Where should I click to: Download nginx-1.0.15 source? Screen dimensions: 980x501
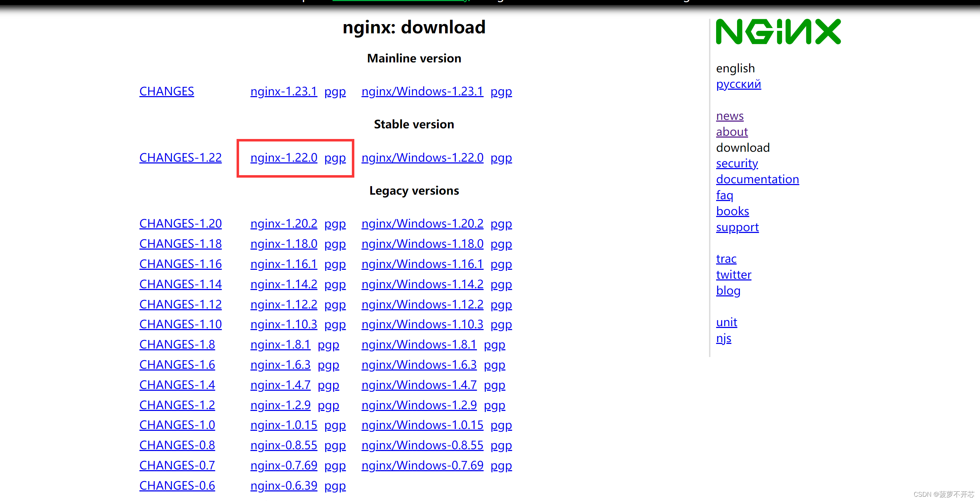click(284, 424)
